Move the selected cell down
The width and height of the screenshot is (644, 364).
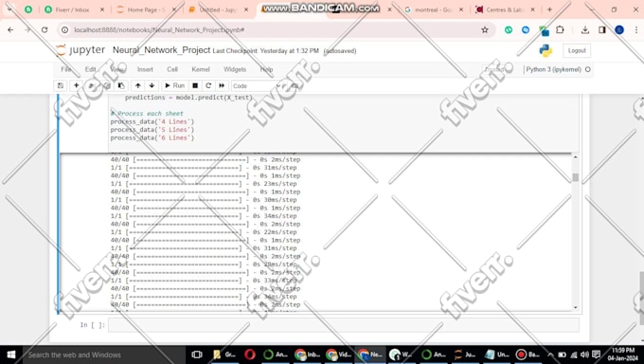[x=152, y=85]
